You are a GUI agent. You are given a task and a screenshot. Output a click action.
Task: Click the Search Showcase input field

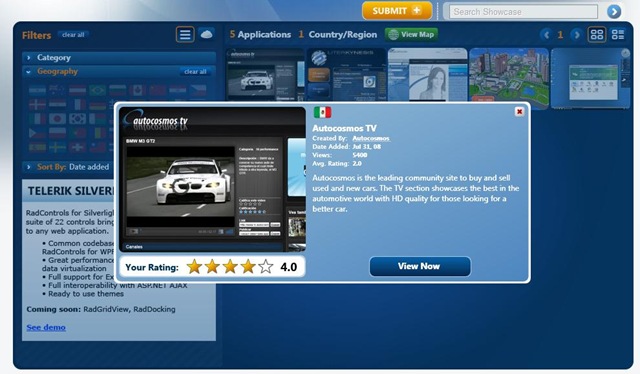click(523, 12)
